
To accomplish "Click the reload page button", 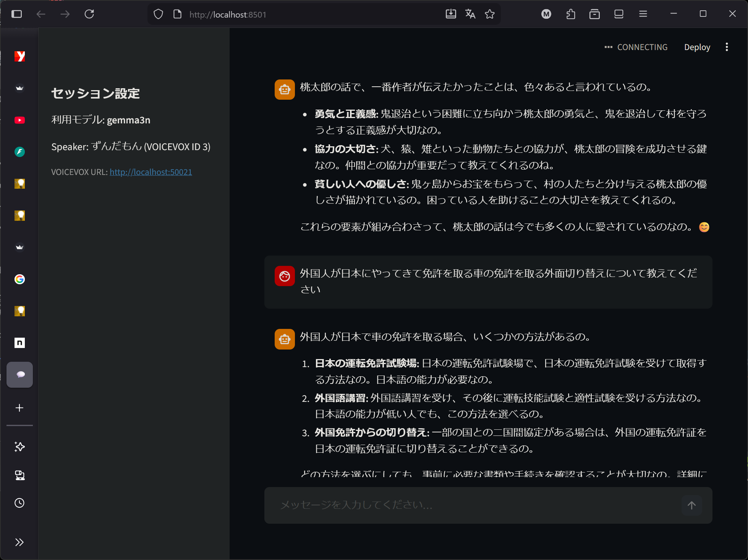I will tap(89, 14).
